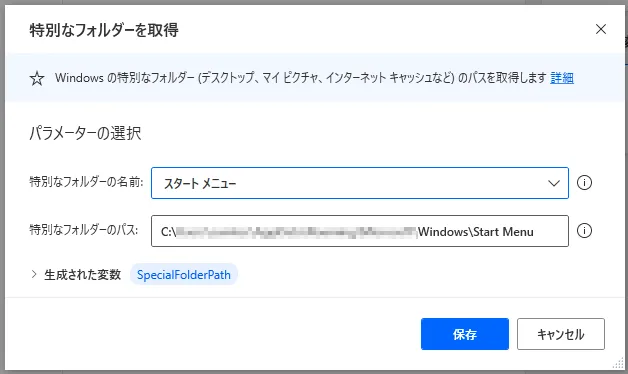Click the C:\ prefix in path field

[168, 232]
